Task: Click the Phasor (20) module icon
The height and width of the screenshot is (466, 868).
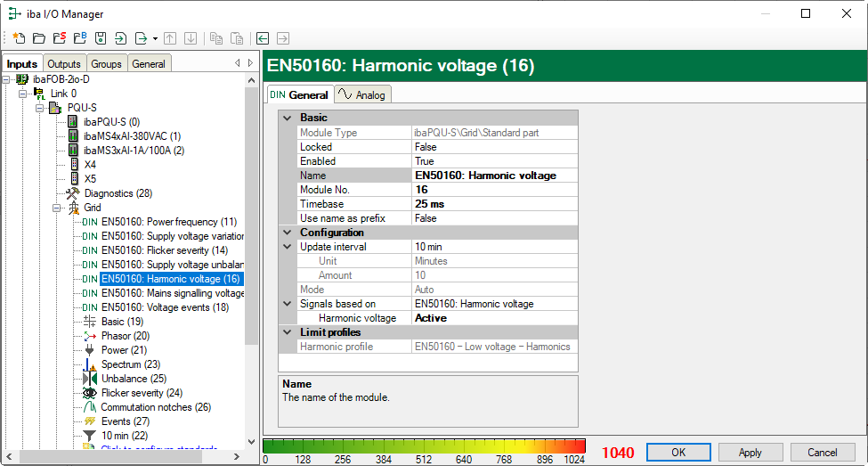Action: click(x=89, y=336)
